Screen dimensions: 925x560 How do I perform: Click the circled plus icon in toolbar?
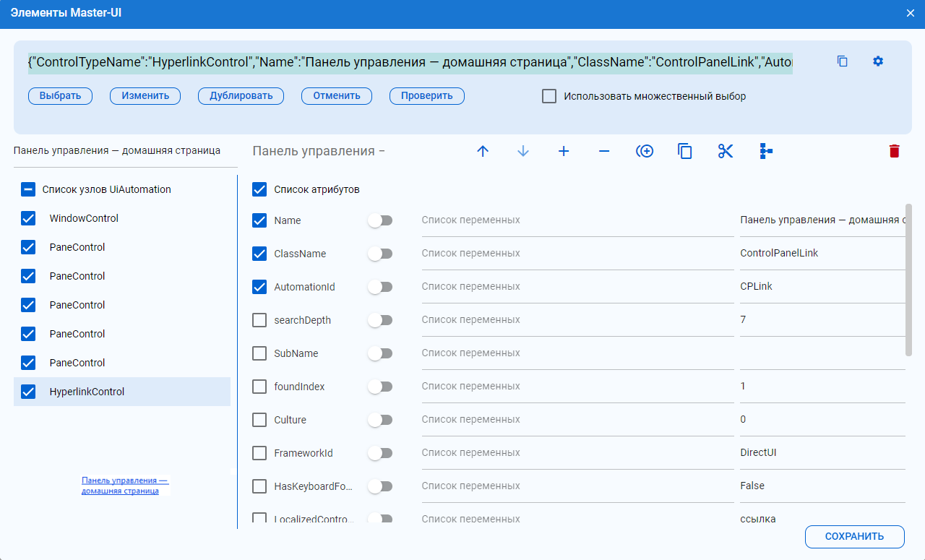pos(645,151)
